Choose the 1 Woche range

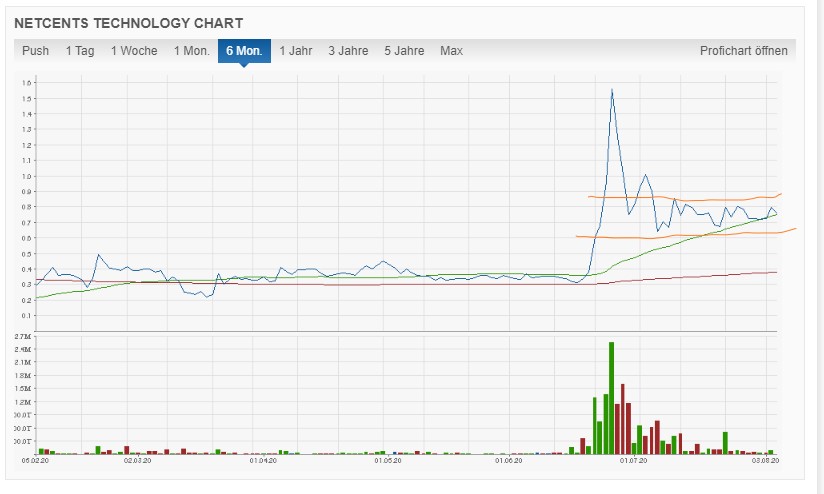(134, 51)
